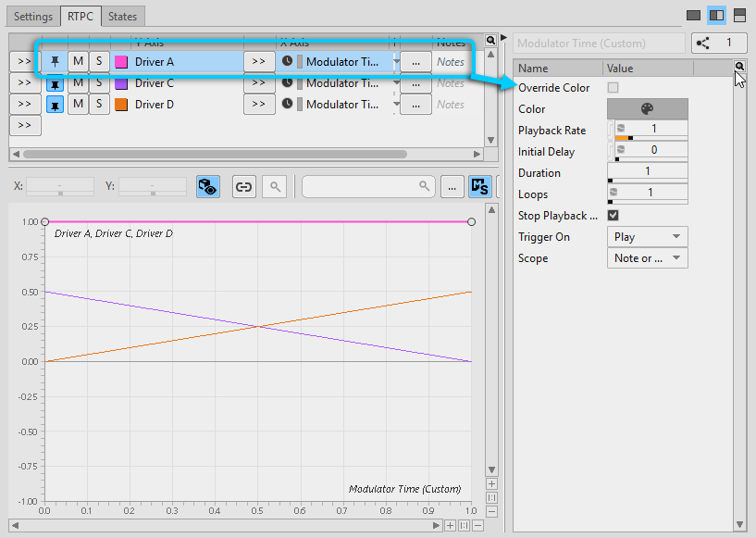
Task: Open the Trigger On dropdown
Action: pos(647,237)
